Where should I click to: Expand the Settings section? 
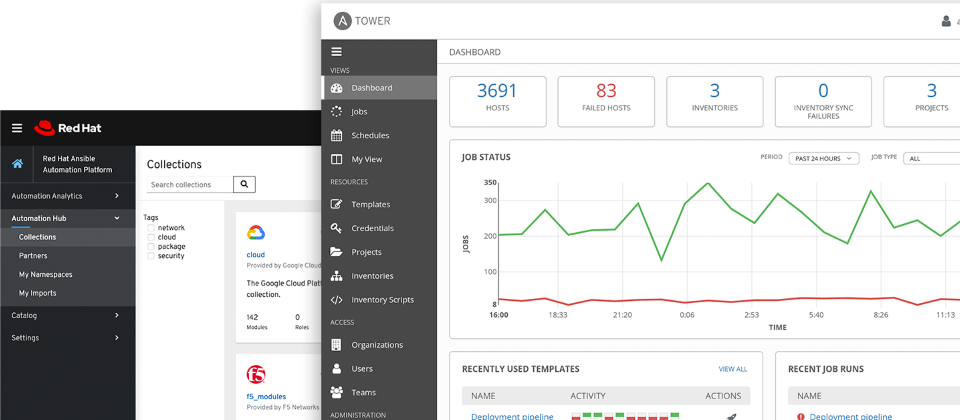[67, 337]
